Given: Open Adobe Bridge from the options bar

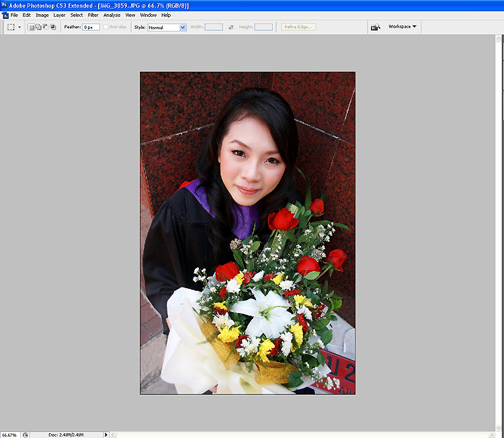Looking at the screenshot, I should (376, 27).
